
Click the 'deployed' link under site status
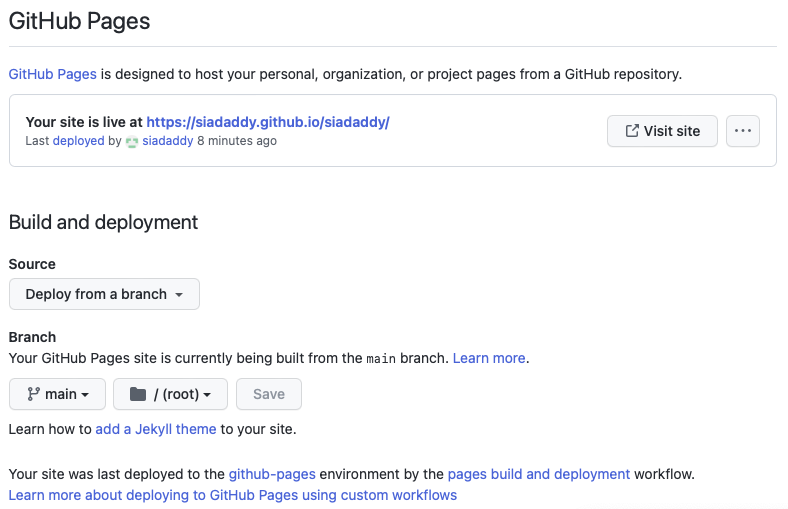78,141
